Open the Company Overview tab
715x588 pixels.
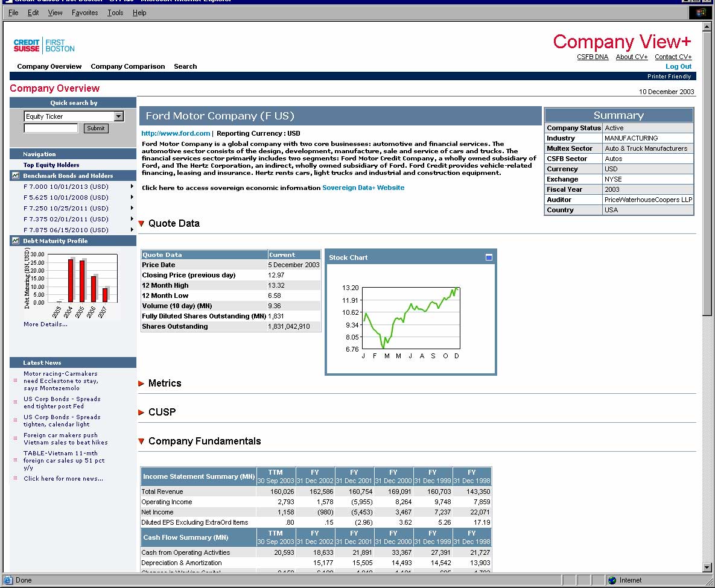click(49, 66)
